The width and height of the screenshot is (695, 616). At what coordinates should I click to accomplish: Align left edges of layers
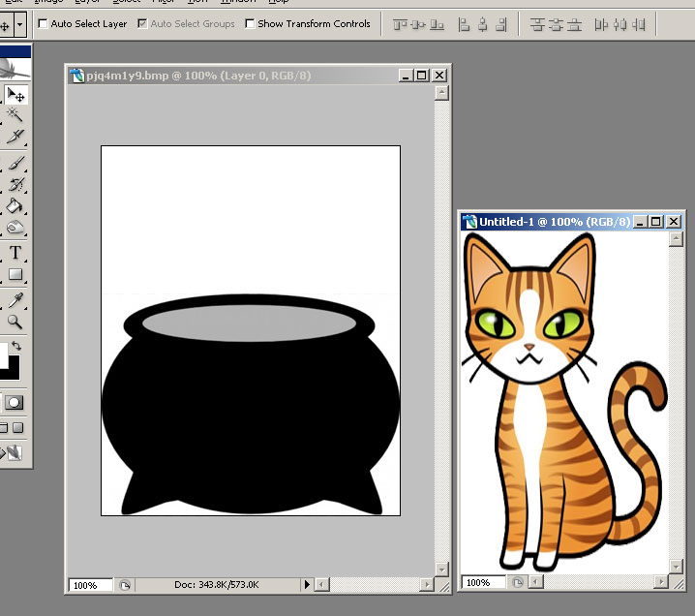coord(464,24)
